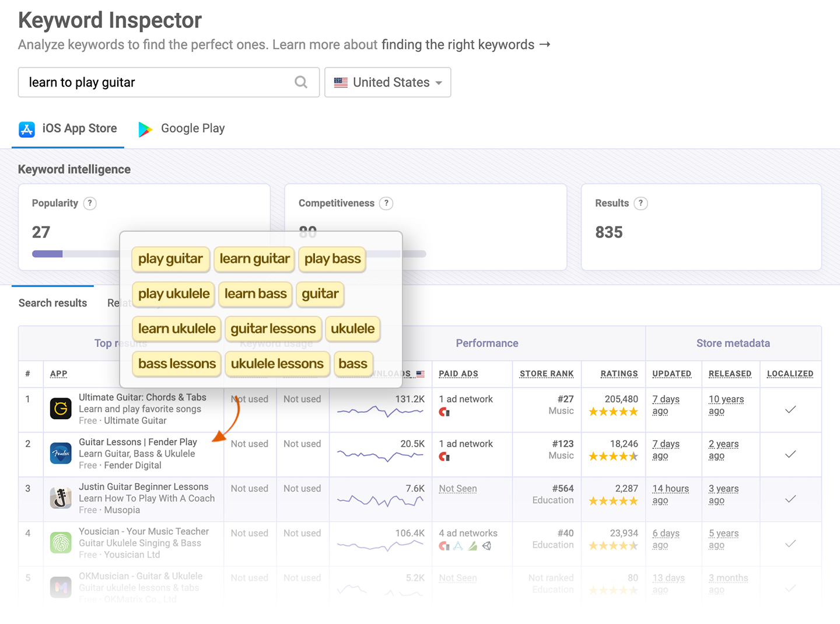840x624 pixels.
Task: Click Justin Guitar 14 hours ago updated
Action: [670, 494]
